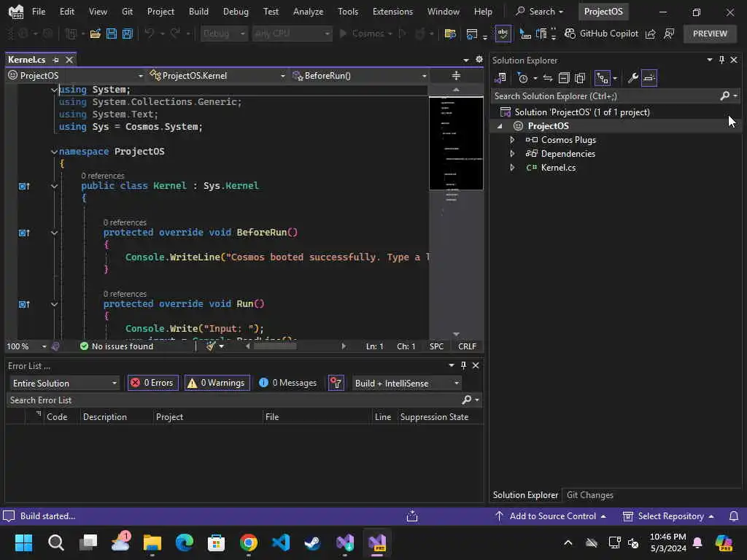Click the Search Solution Explorer field

point(605,96)
